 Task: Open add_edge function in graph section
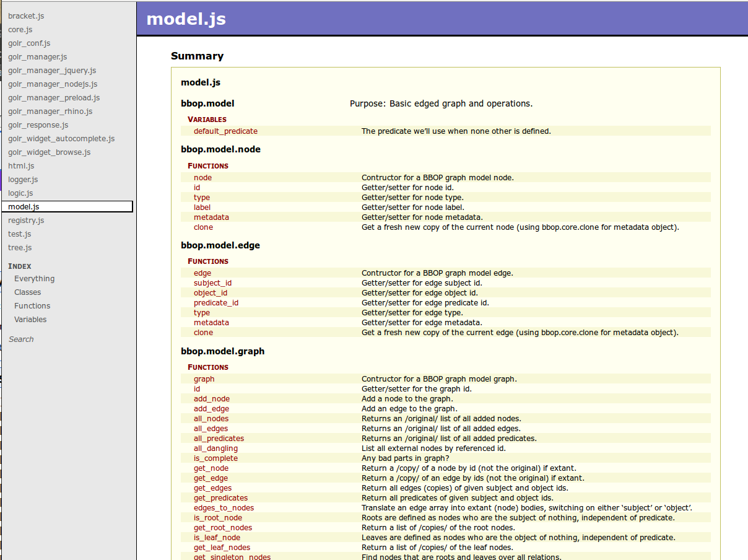tap(211, 409)
